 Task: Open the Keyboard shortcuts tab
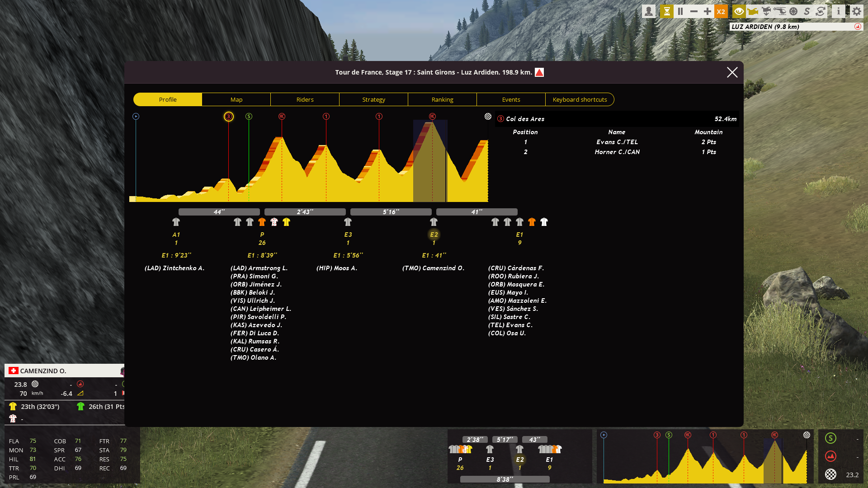(580, 99)
